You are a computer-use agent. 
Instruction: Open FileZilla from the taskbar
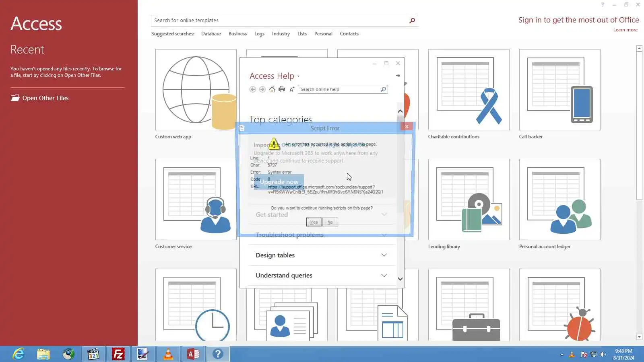118,354
